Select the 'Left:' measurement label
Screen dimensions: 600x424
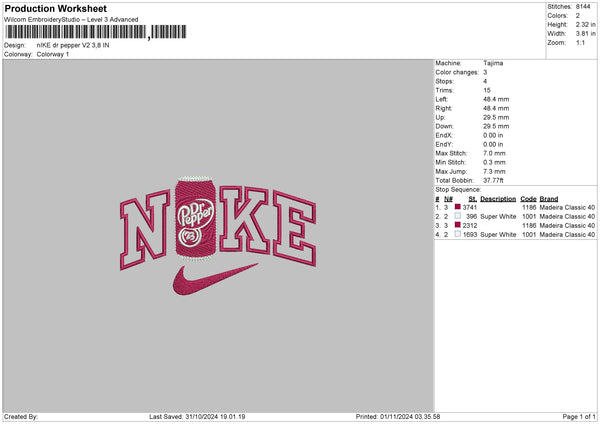pos(440,99)
